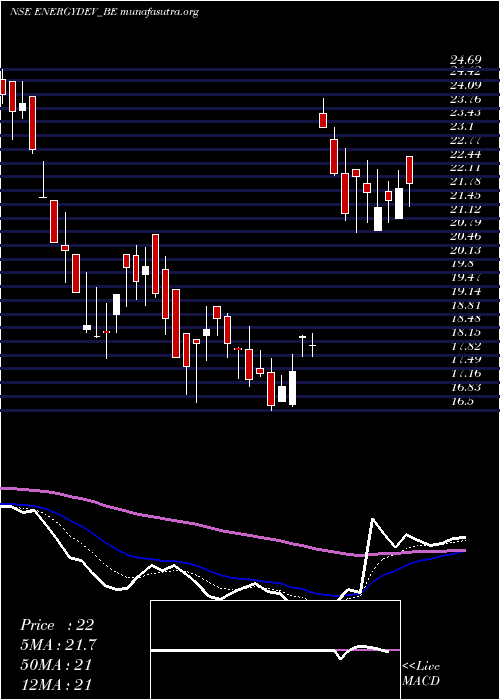
Task: Click the 22.11 price axis label
Action: 465,168
